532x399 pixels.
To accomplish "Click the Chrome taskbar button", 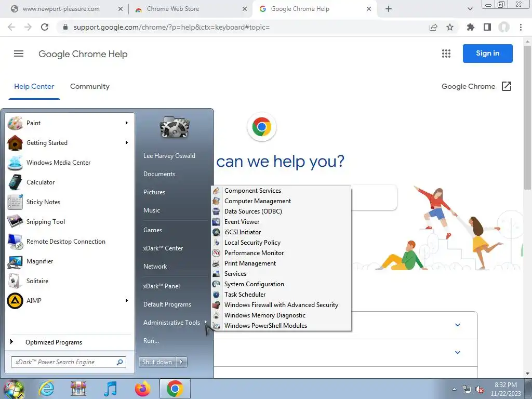I will 175,389.
